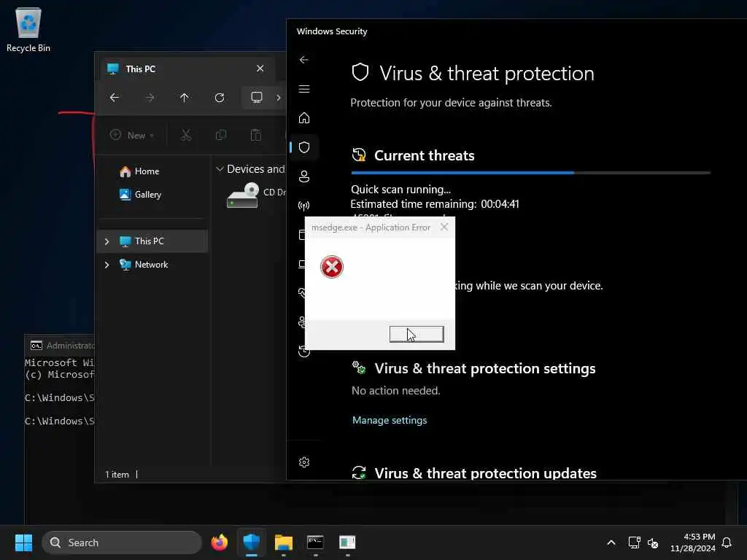Click the Virus & threat protection settings heading

pyautogui.click(x=485, y=368)
